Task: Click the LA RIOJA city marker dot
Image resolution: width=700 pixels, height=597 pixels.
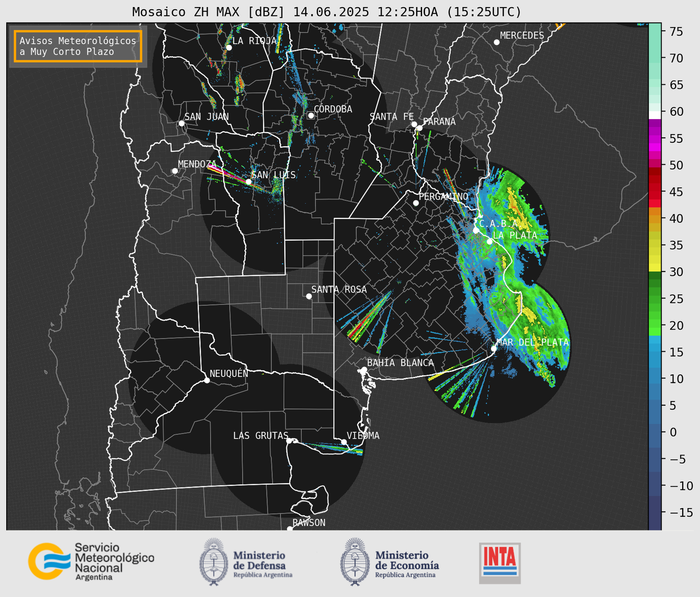Action: click(x=229, y=47)
